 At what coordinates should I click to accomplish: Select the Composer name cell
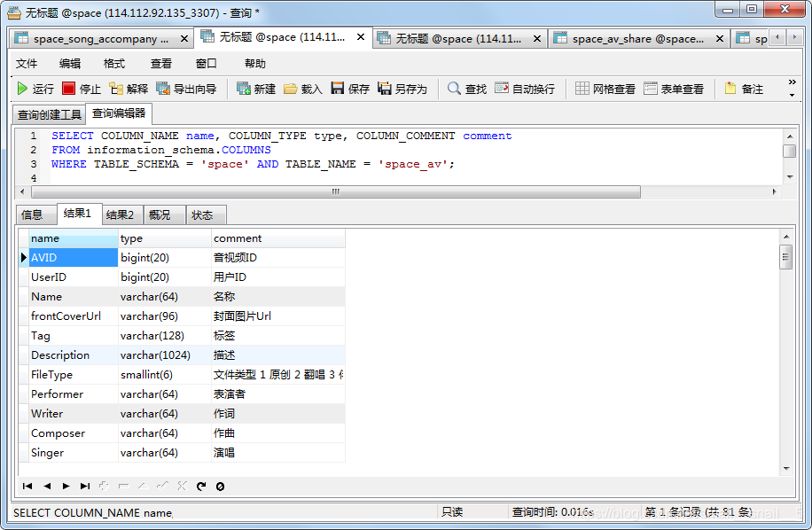tap(74, 433)
